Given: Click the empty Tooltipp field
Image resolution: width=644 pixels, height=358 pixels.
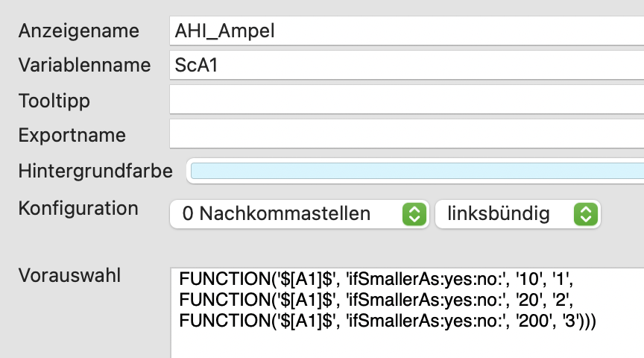Looking at the screenshot, I should [x=407, y=99].
